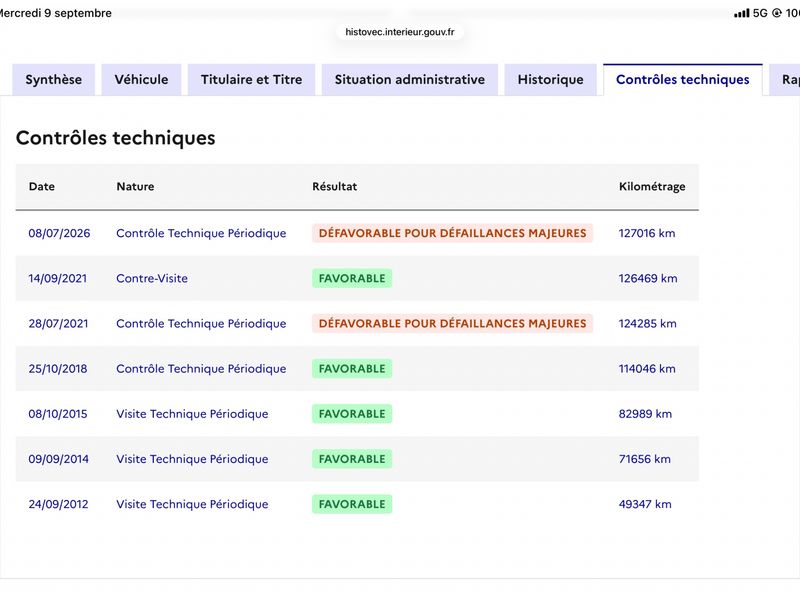The height and width of the screenshot is (600, 800).
Task: Select the Contrôles techniques tab
Action: (683, 80)
